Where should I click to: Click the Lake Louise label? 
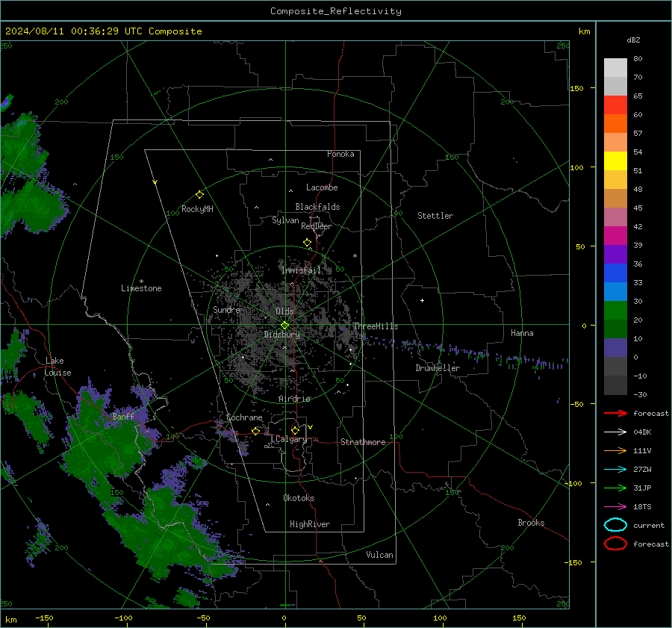point(57,367)
